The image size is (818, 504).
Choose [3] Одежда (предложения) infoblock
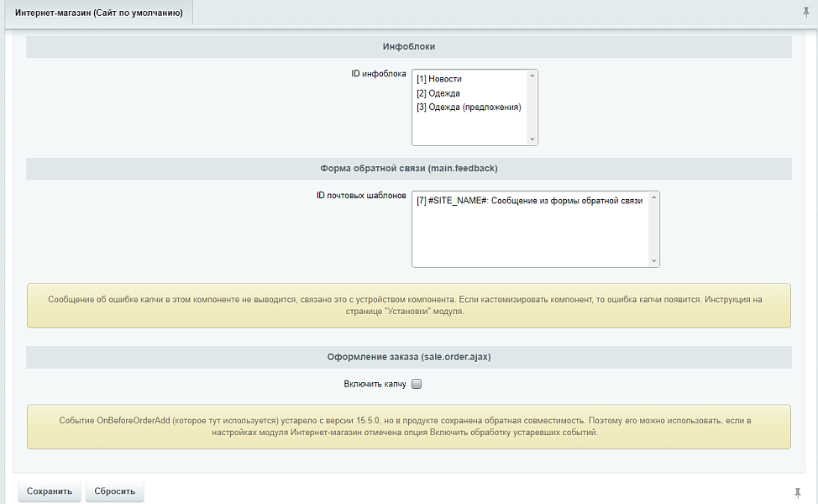coord(469,108)
